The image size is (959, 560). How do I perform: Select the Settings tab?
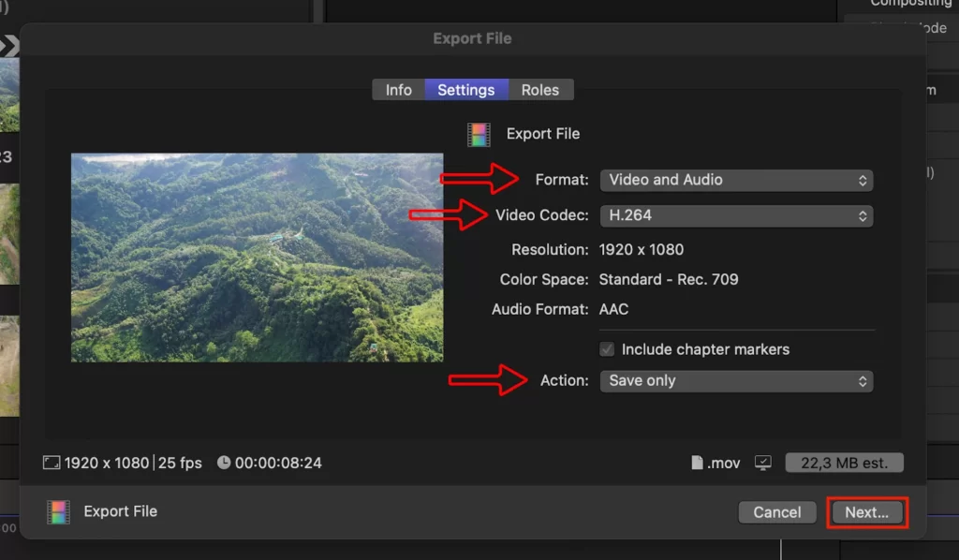click(466, 90)
